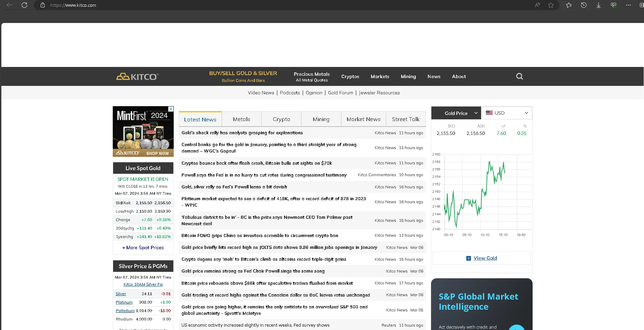Click the Live Spot Gold panel header

[x=143, y=168]
